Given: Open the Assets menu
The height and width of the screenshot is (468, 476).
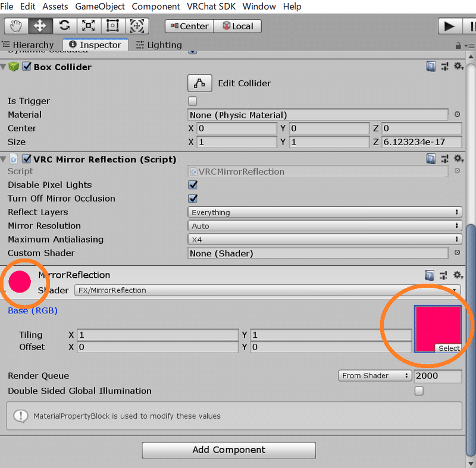Looking at the screenshot, I should click(55, 7).
